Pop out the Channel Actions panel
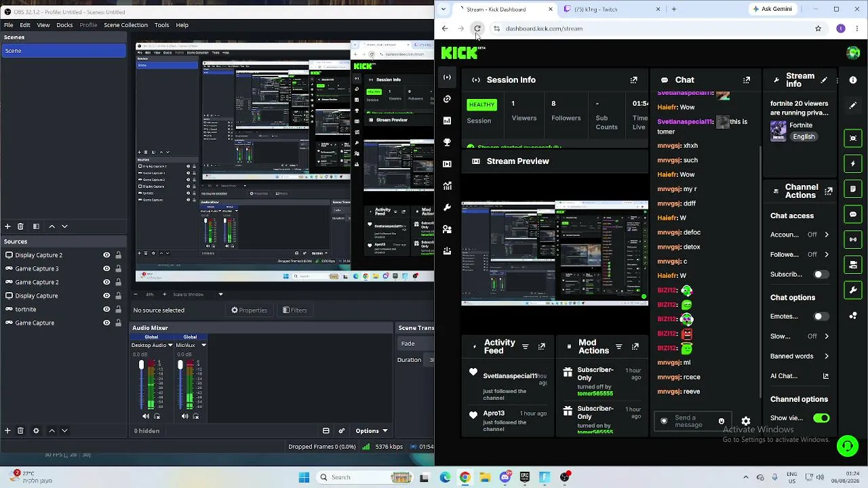This screenshot has width=868, height=488. [x=828, y=191]
